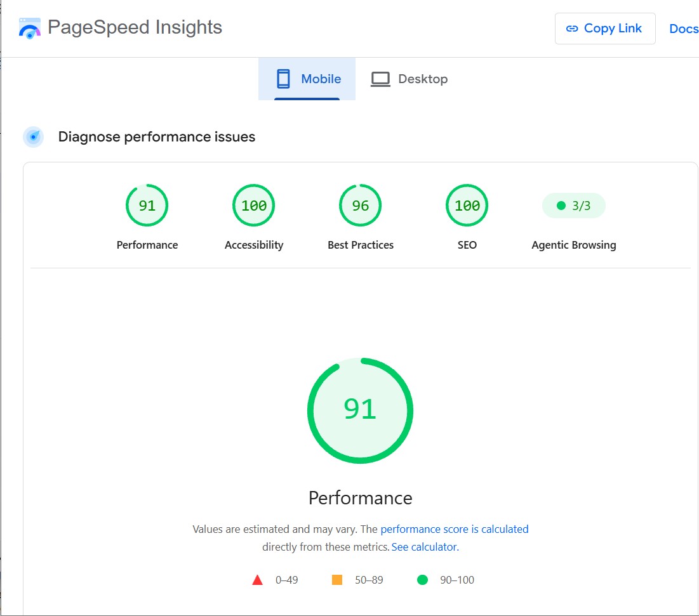Image resolution: width=699 pixels, height=616 pixels.
Task: Jump to the Best Practices 96 gauge
Action: (360, 206)
